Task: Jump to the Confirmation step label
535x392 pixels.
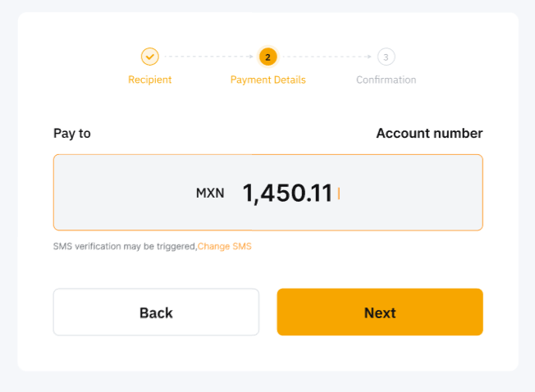Action: click(386, 80)
